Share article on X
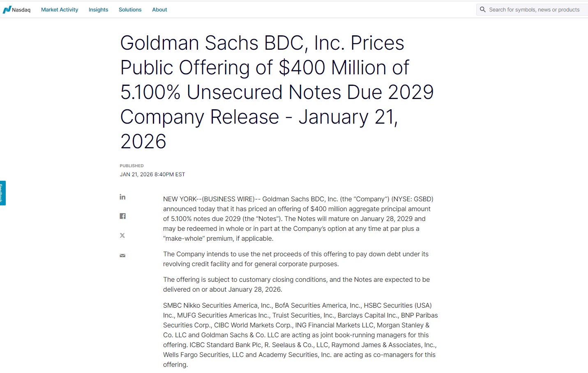The image size is (588, 373). tap(122, 235)
